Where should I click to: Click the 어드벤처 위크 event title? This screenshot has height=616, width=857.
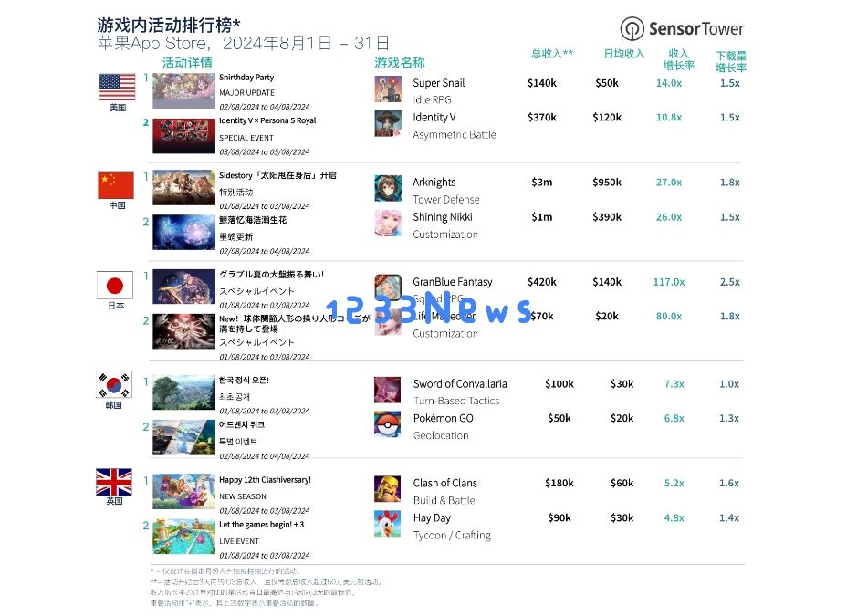pyautogui.click(x=242, y=424)
